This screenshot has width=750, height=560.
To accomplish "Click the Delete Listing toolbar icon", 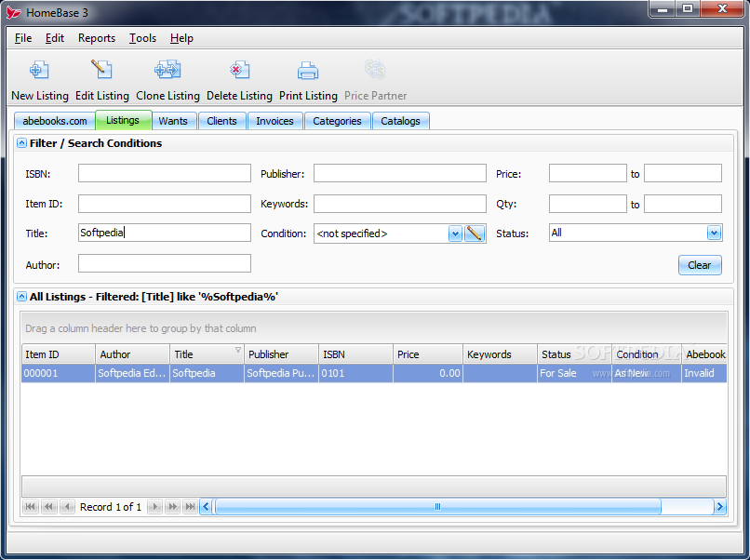I will (239, 70).
